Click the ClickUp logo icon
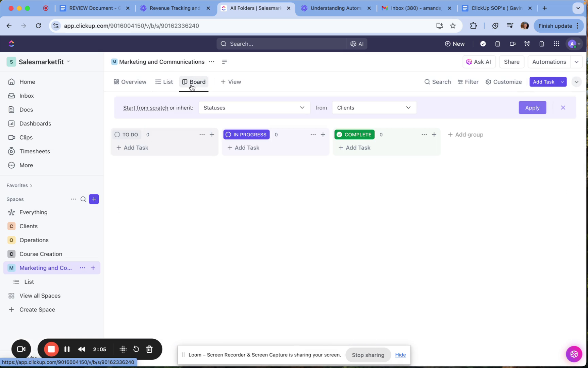588x368 pixels. coord(11,44)
